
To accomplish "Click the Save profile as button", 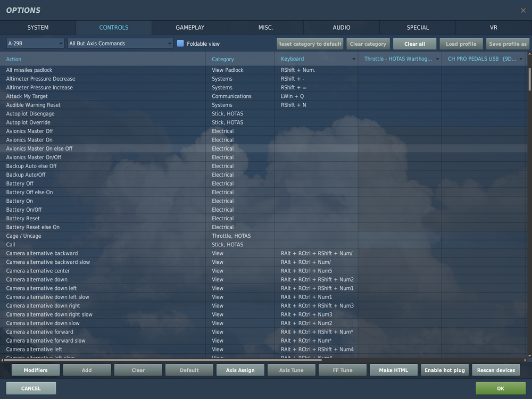I will (x=508, y=44).
